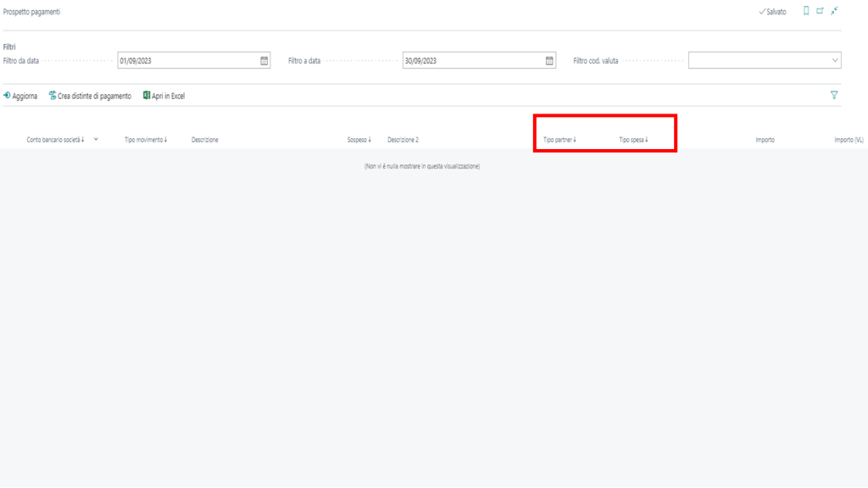
Task: Click the Filtro da data field
Action: (x=194, y=60)
